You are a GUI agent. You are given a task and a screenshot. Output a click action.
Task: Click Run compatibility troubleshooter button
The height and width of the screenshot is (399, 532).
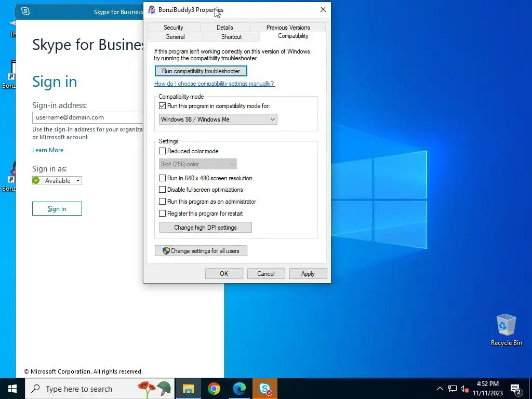point(201,71)
